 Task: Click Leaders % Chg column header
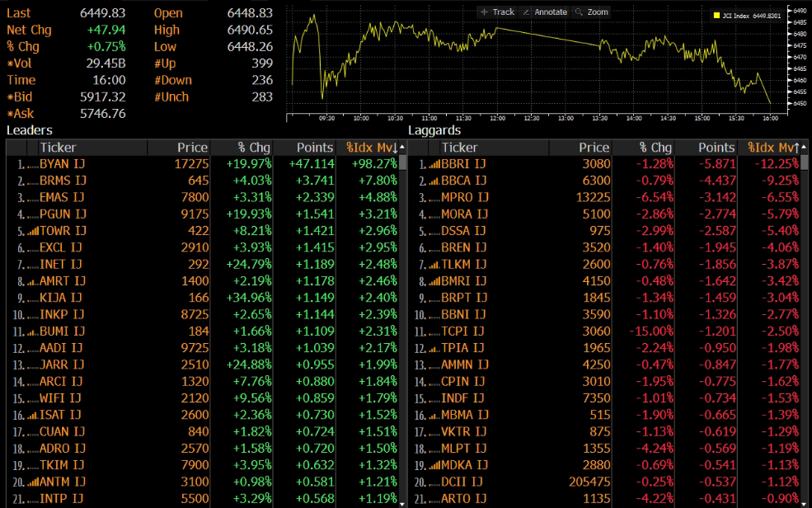click(254, 148)
